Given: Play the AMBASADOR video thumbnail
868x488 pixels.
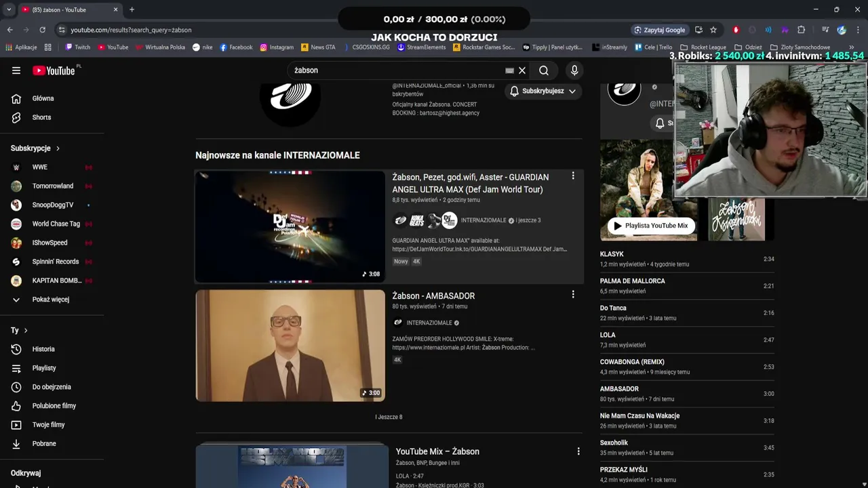Looking at the screenshot, I should click(x=290, y=346).
